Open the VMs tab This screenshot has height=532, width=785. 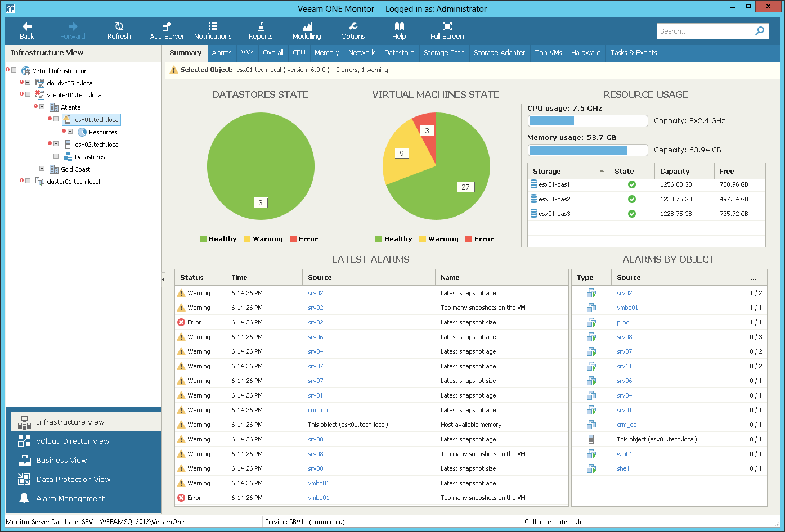[x=247, y=53]
